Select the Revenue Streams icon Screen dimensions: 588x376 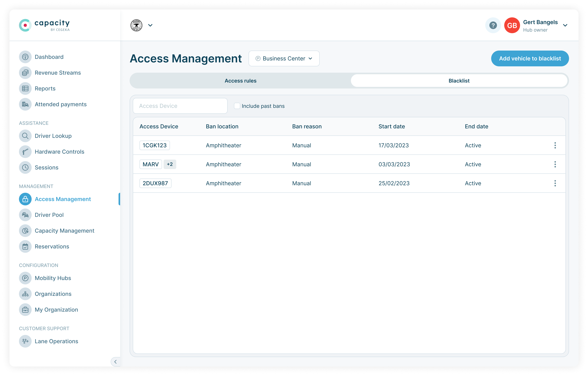tap(25, 72)
